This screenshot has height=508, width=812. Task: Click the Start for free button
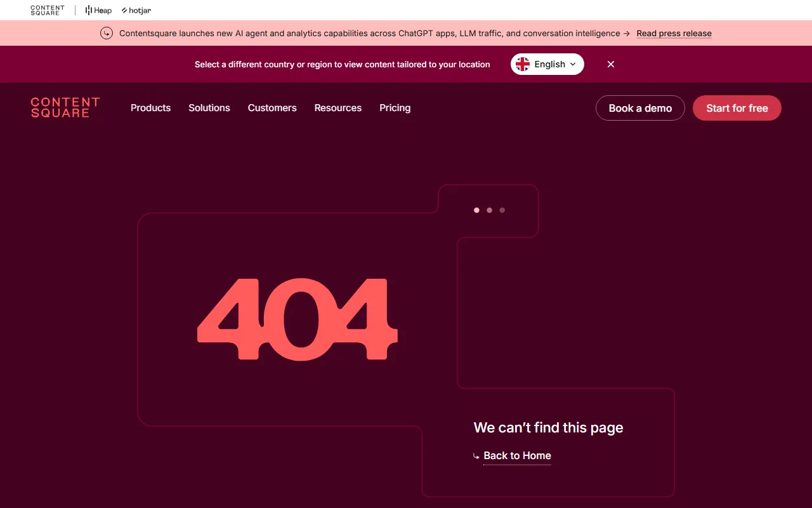(737, 108)
